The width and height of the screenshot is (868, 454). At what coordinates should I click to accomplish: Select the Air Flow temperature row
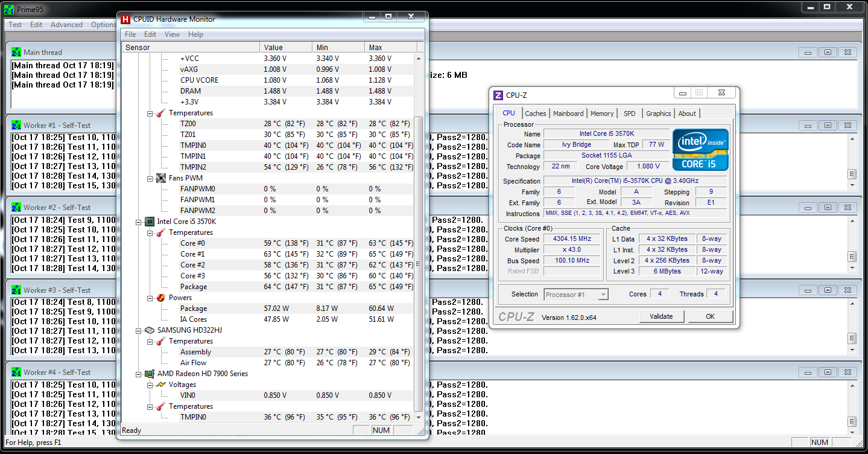click(x=268, y=363)
